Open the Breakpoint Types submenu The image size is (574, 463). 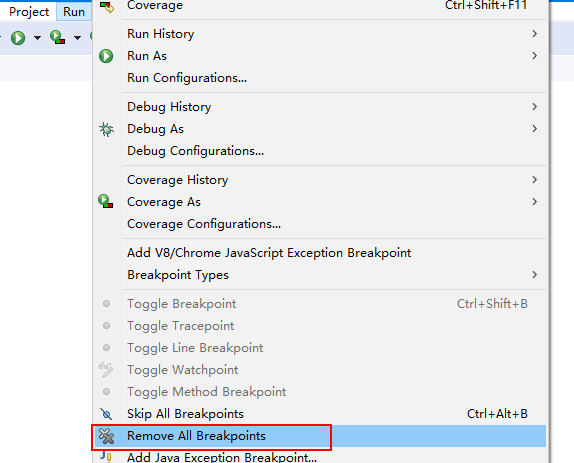[x=320, y=275]
